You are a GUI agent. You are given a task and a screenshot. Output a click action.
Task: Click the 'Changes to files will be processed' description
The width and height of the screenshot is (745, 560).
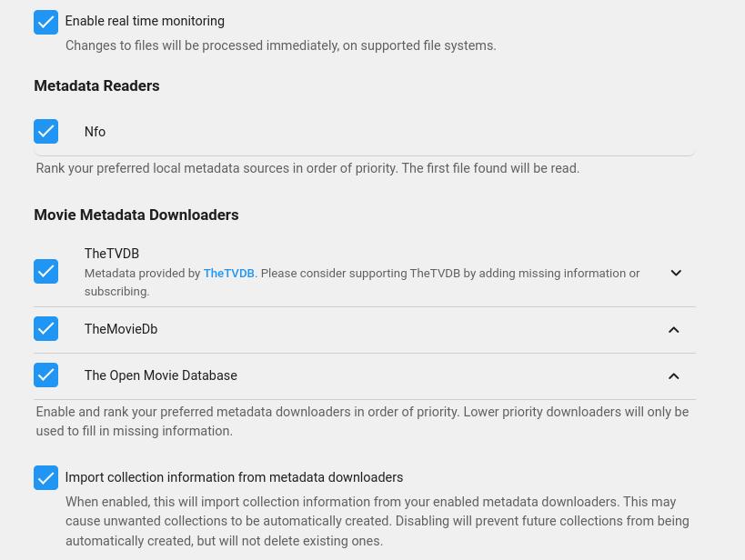coord(280,45)
